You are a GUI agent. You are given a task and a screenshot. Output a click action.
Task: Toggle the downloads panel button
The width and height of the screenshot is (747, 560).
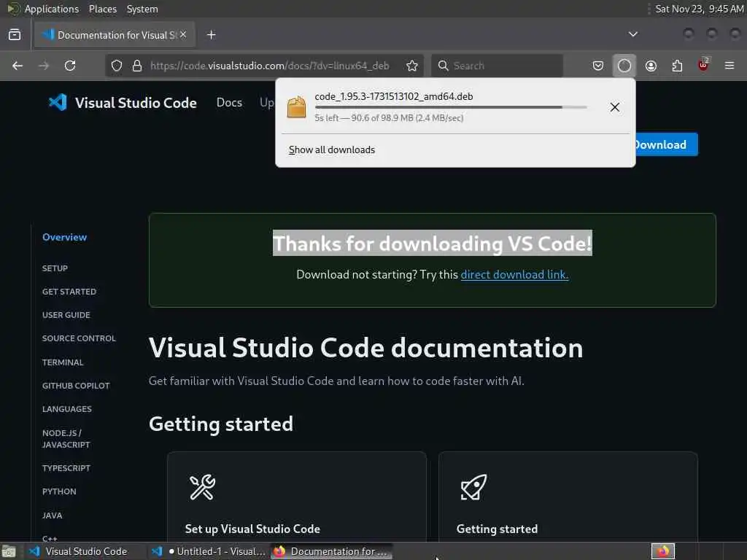pos(624,66)
